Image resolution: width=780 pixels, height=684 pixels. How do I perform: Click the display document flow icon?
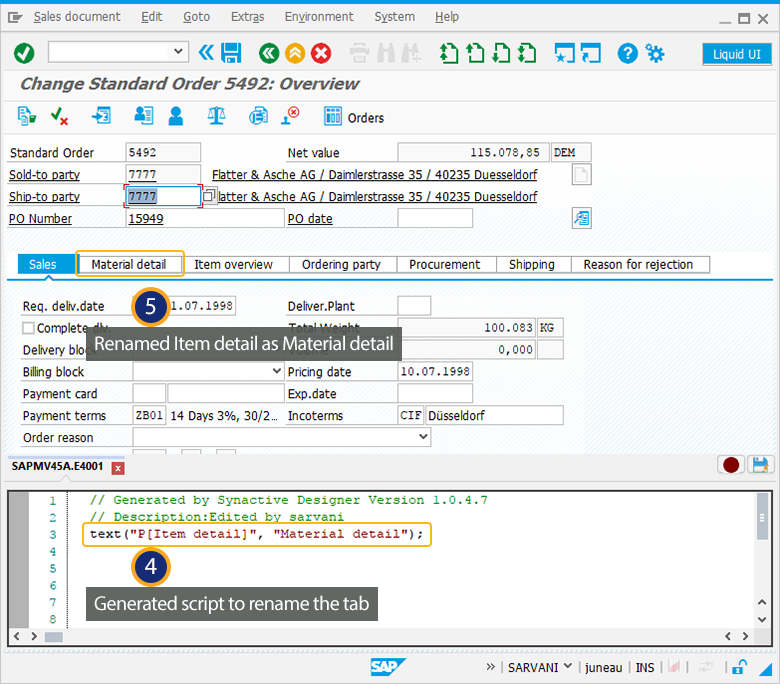tap(27, 116)
